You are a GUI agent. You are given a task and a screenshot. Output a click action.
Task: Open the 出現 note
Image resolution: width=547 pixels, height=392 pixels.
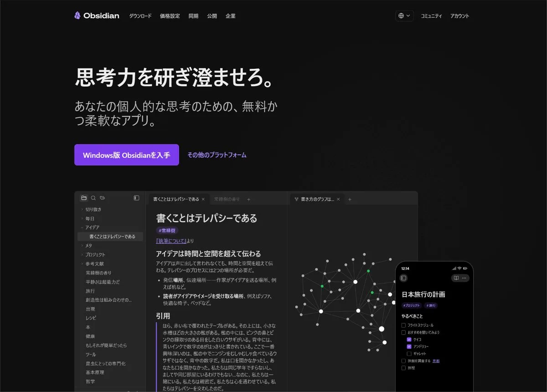click(x=90, y=309)
